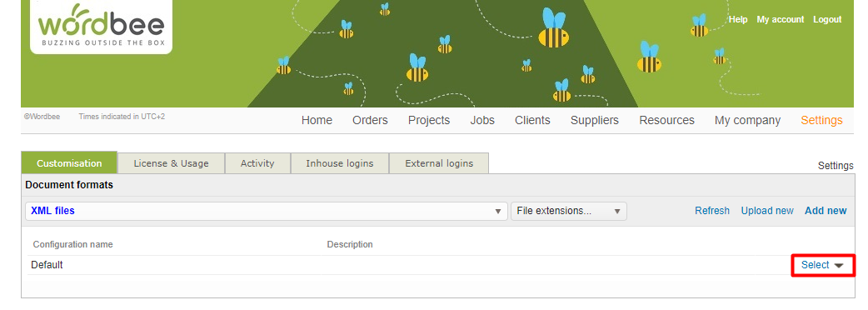Select the Customisation tab
The height and width of the screenshot is (310, 868).
69,162
